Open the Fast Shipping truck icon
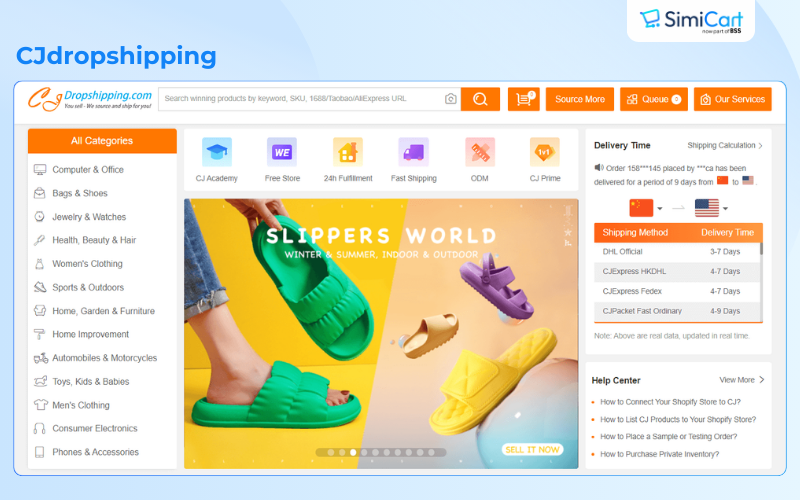The image size is (800, 500). tap(414, 152)
